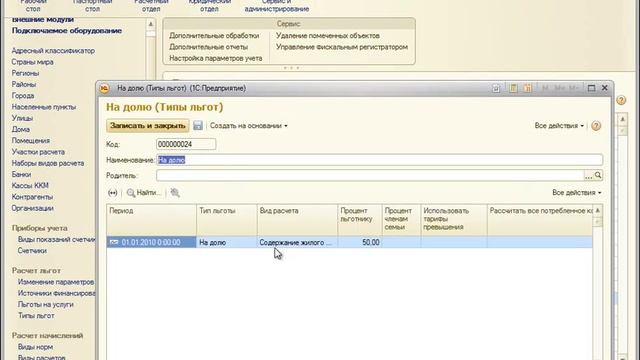Open Помещения in navigation panel
The image size is (640, 360).
pyautogui.click(x=31, y=140)
